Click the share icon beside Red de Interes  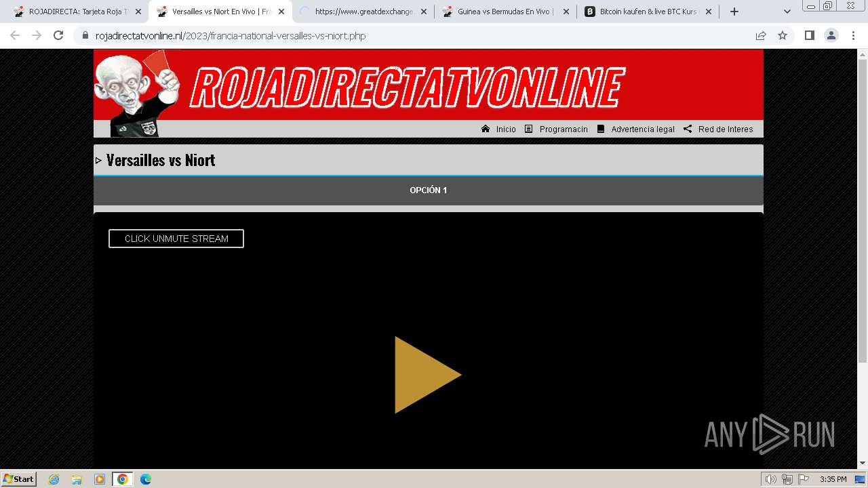point(688,129)
